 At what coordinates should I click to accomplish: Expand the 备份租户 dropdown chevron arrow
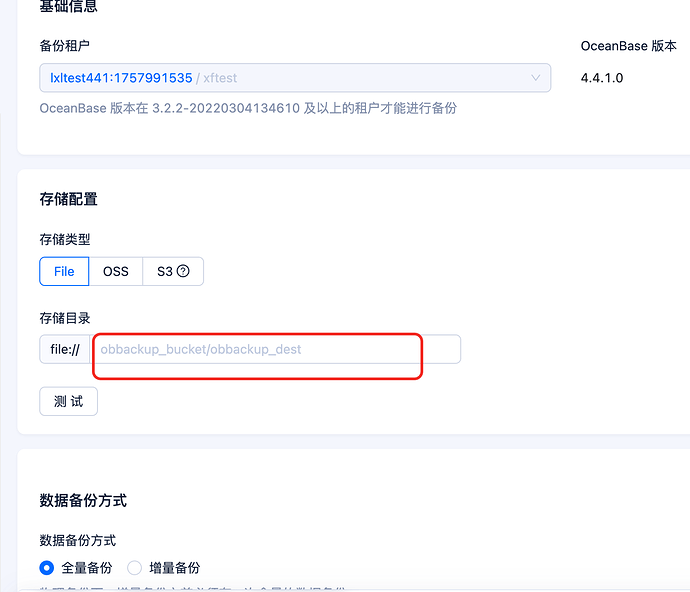point(534,78)
